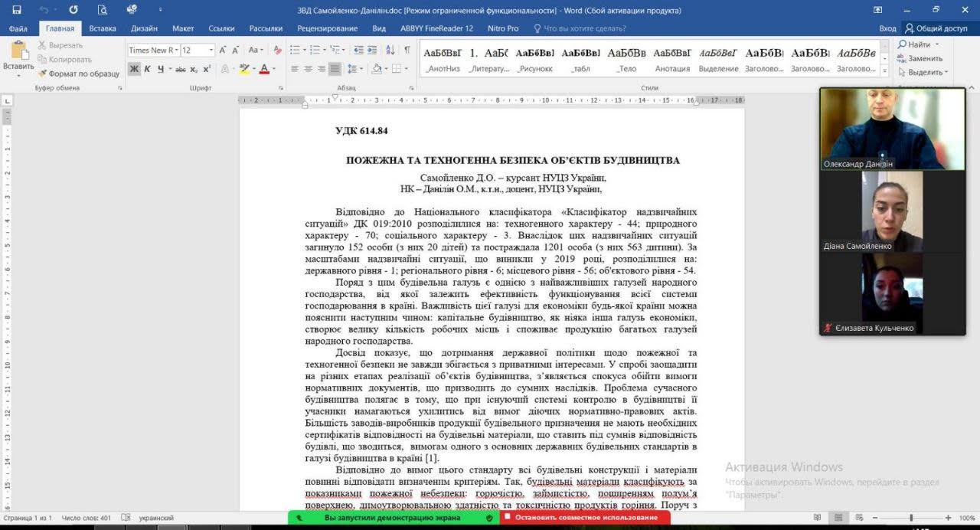
Task: Click Format Painter (Формат по образцу)
Action: pyautogui.click(x=79, y=74)
